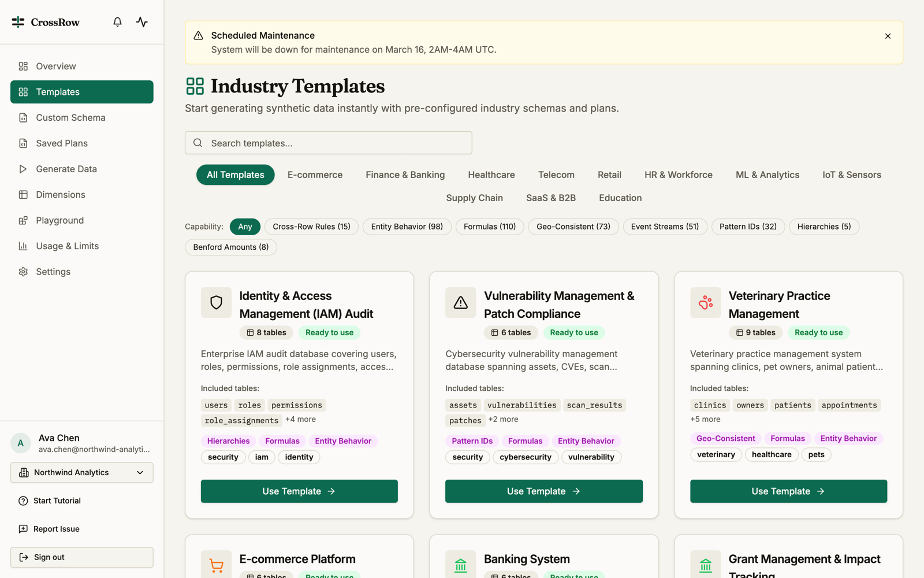The height and width of the screenshot is (578, 924).
Task: Toggle the Cross-Row Rules (15) filter
Action: [x=311, y=227]
